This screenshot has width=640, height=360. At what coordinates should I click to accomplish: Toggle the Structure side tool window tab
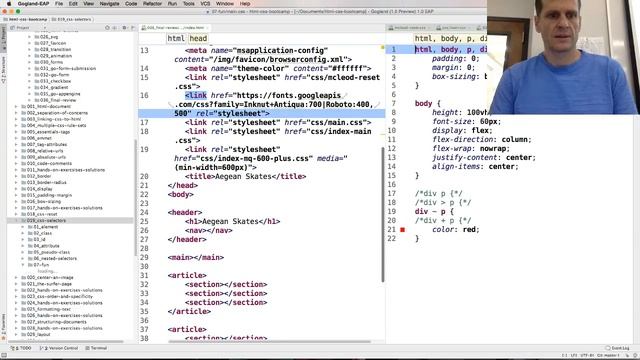(x=4, y=70)
